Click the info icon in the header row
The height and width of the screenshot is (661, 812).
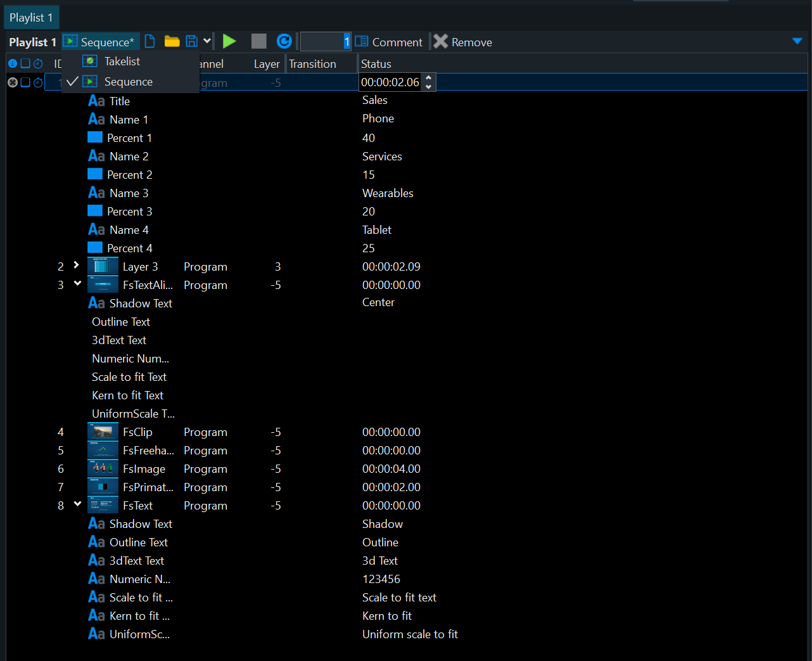pos(12,63)
